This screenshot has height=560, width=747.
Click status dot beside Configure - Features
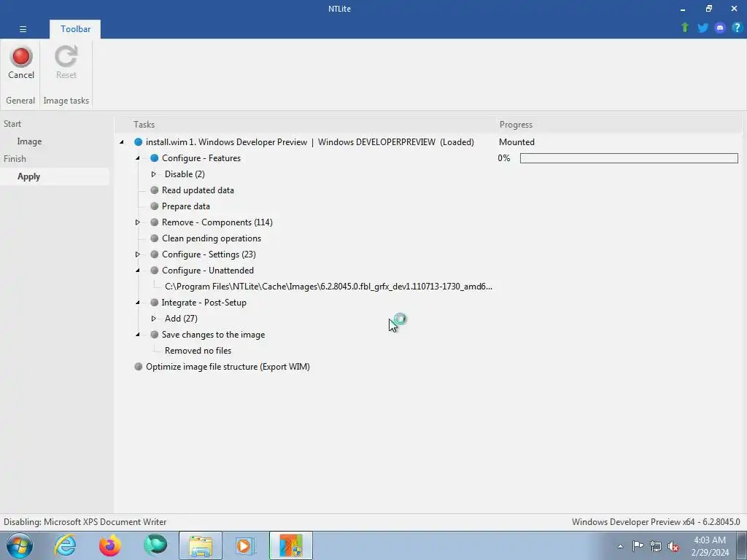coord(155,158)
